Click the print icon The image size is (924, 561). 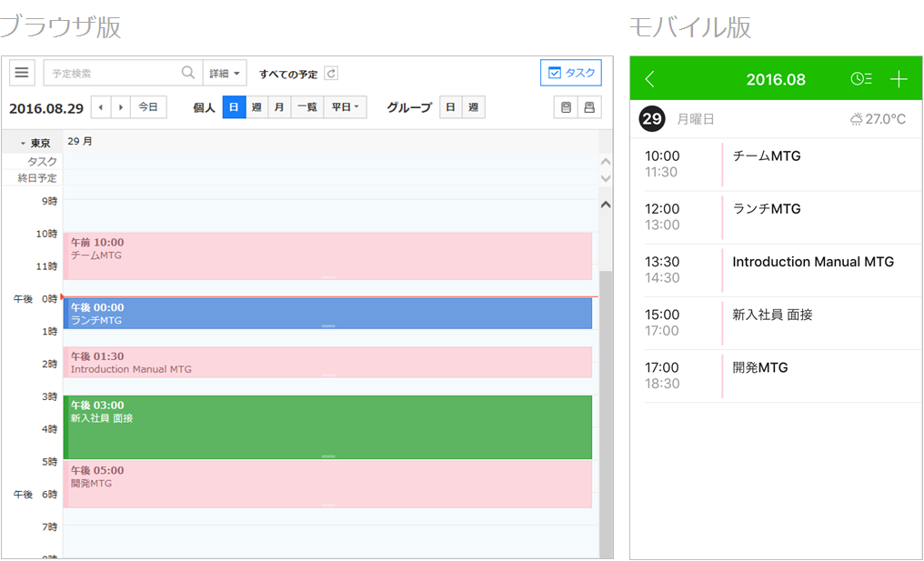click(x=588, y=107)
